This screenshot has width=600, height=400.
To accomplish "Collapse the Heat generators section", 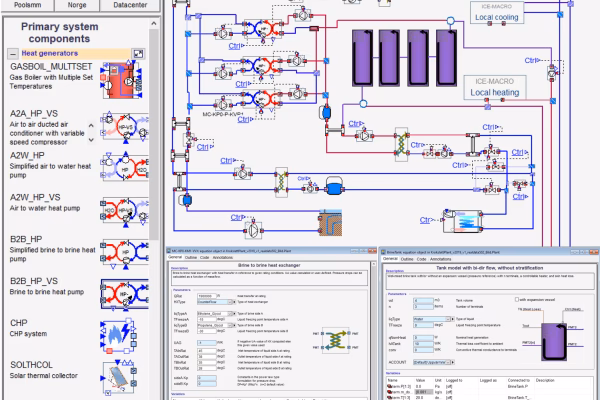I will tap(12, 53).
